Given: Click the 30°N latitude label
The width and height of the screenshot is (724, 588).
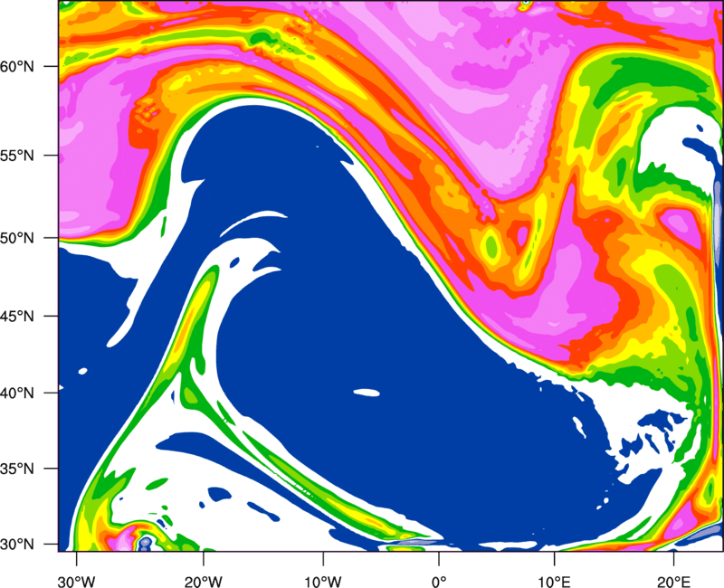Looking at the screenshot, I should 17,545.
